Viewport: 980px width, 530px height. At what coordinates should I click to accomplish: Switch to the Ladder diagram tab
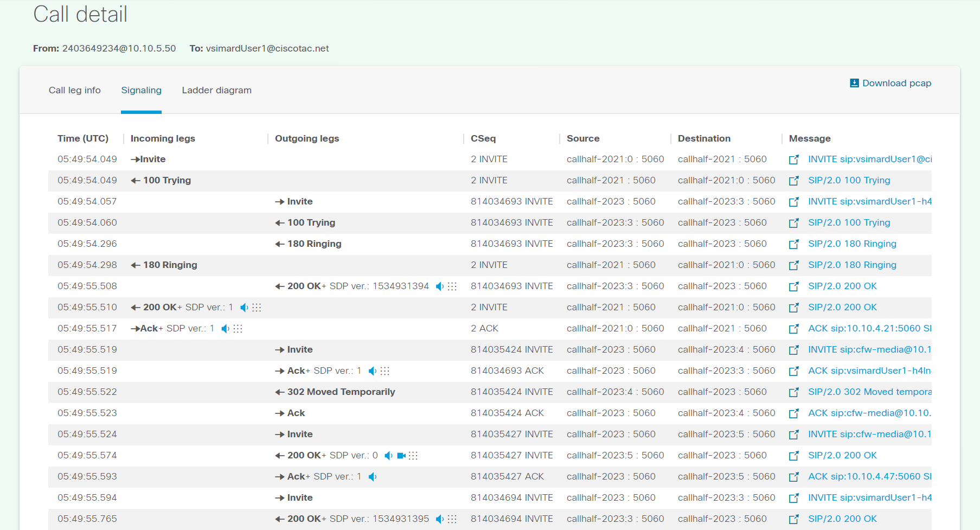click(216, 90)
